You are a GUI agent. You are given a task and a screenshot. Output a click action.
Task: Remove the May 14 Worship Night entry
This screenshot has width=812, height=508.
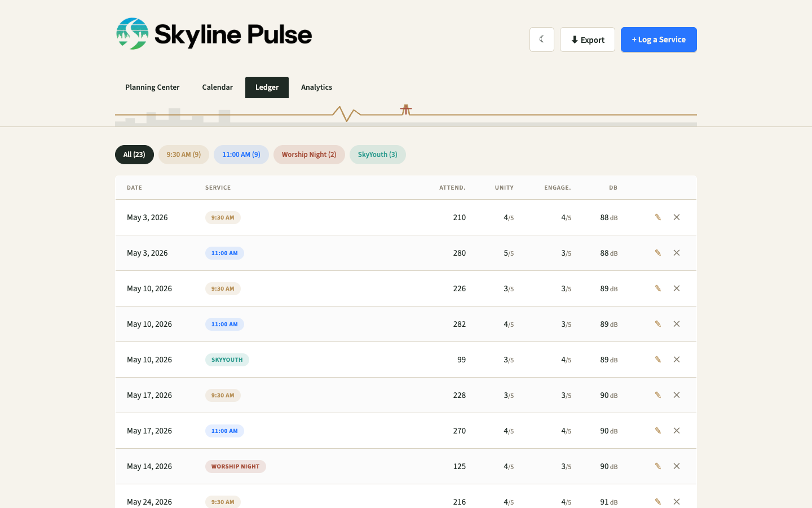(677, 466)
